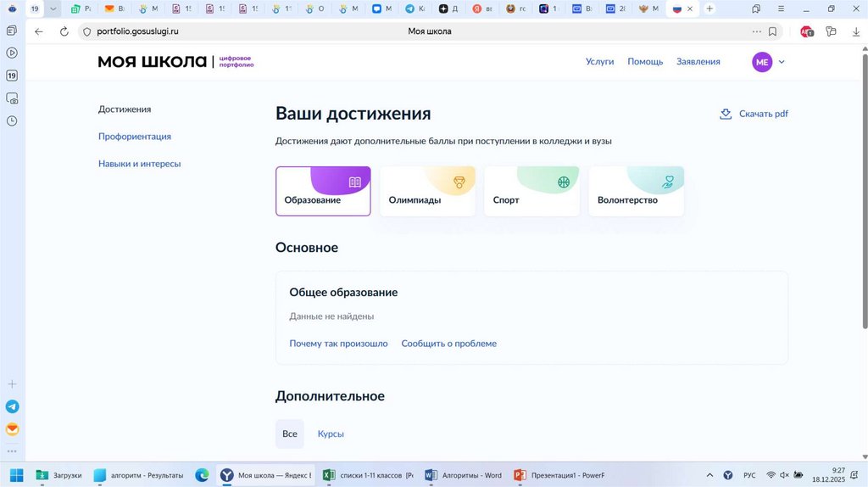
Task: Add a sidebar app with plus
Action: (12, 384)
